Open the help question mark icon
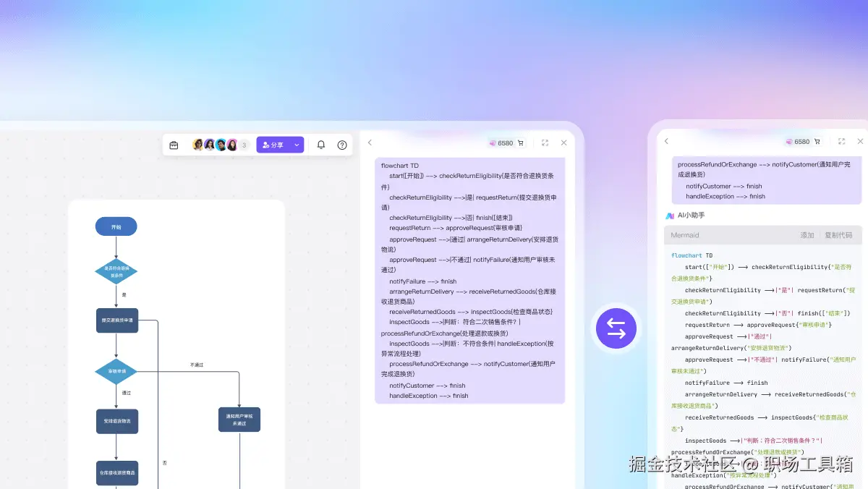The height and width of the screenshot is (489, 868). pos(342,145)
